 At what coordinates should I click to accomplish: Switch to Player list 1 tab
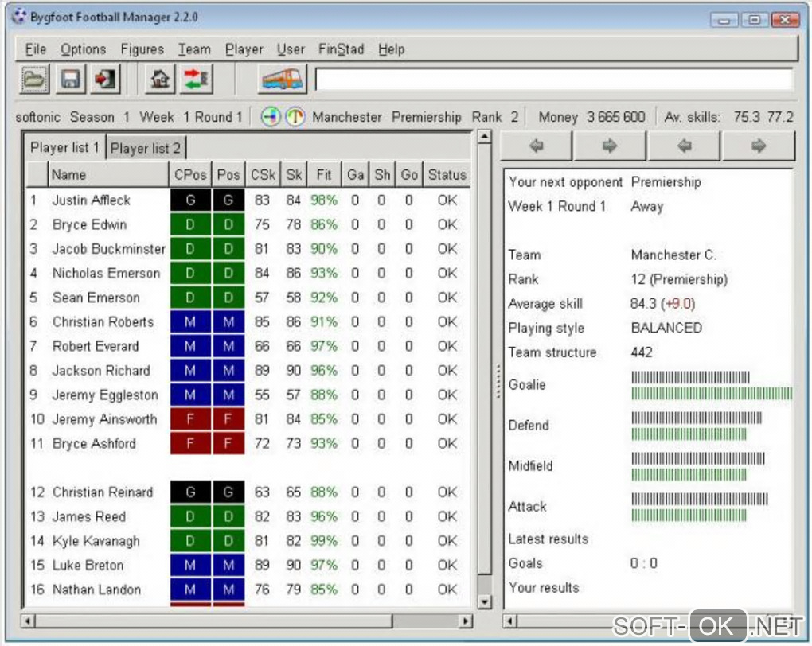point(64,147)
